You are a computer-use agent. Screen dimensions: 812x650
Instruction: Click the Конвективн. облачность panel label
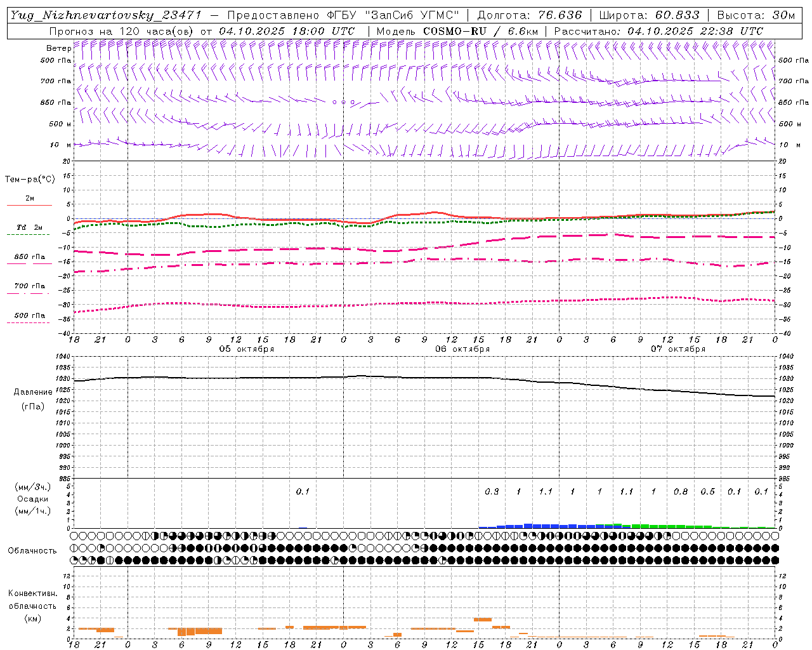point(32,600)
